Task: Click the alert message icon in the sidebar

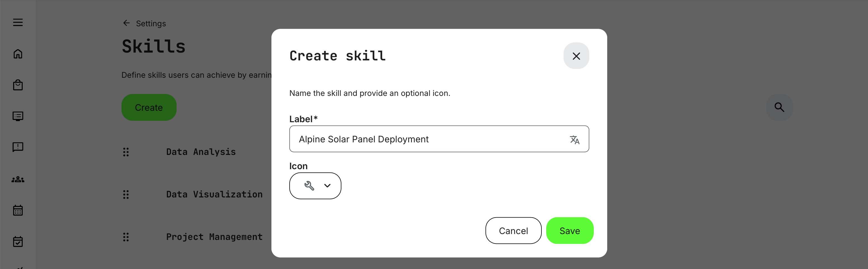Action: [18, 147]
